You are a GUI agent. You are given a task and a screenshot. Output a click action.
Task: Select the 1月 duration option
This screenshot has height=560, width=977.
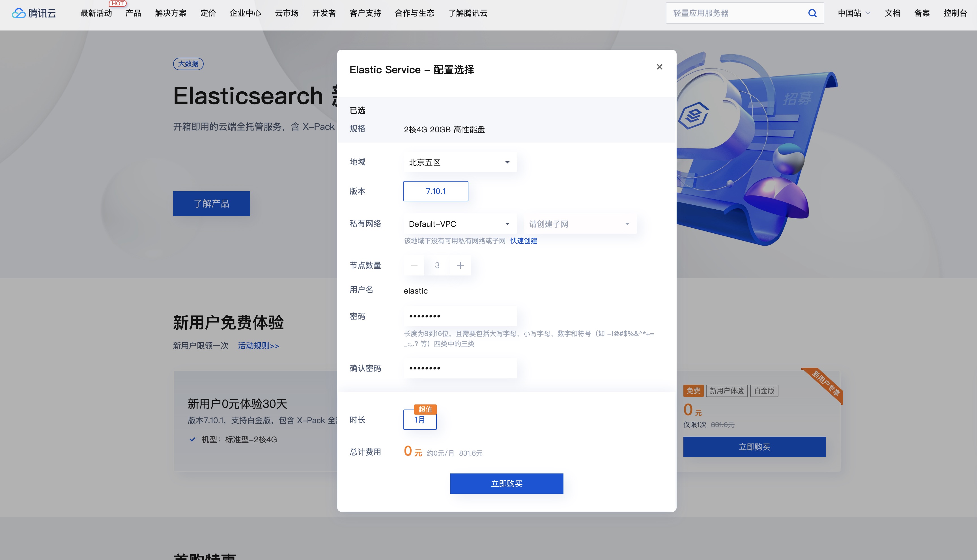coord(420,420)
